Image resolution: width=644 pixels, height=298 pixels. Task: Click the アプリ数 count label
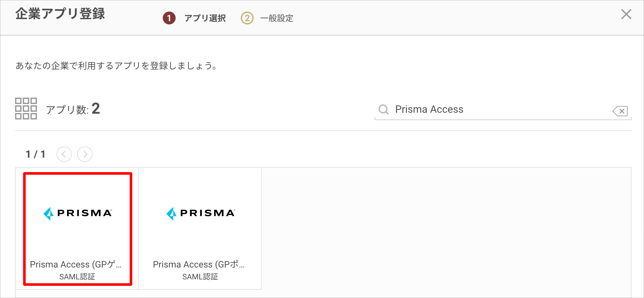(73, 109)
